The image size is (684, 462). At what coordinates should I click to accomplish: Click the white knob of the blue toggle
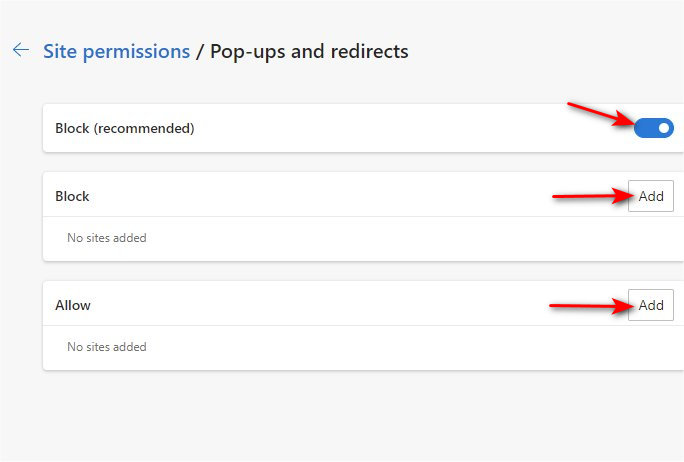[663, 128]
